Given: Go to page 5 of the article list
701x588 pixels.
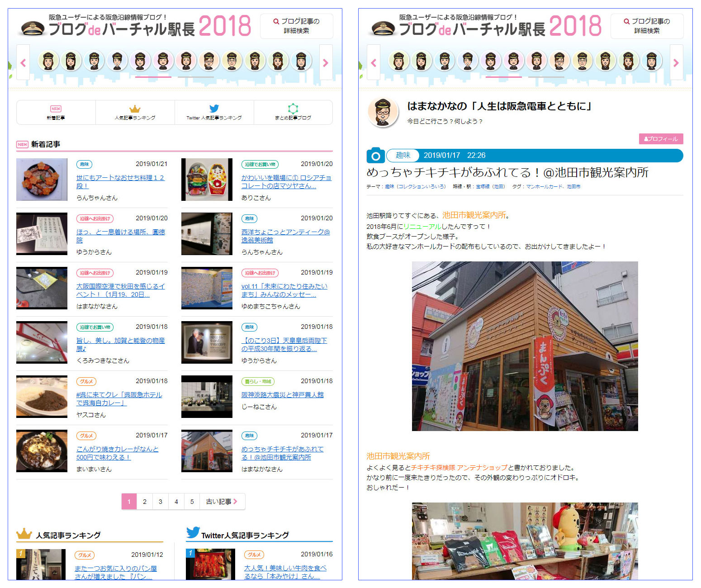Looking at the screenshot, I should click(192, 502).
